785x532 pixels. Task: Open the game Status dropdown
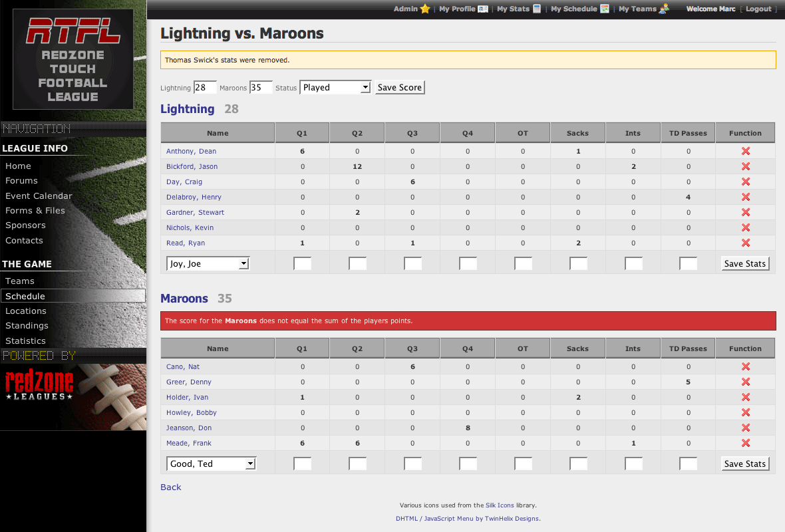point(335,87)
